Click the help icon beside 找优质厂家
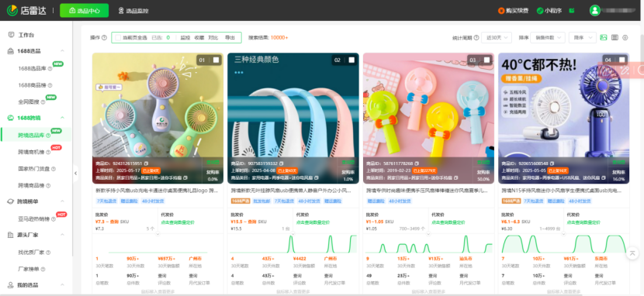The width and height of the screenshot is (644, 296). [x=48, y=253]
